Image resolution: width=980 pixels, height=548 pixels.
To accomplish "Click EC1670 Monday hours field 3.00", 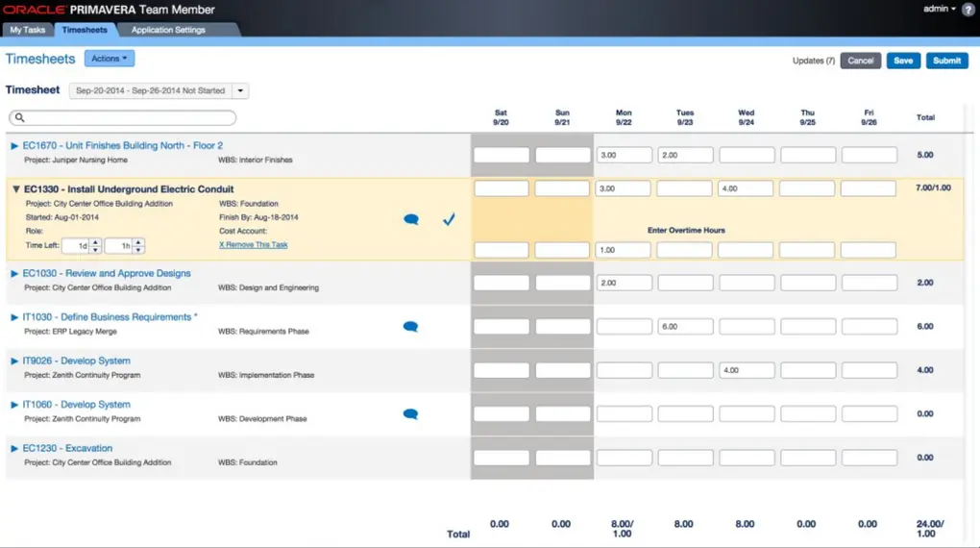I will pyautogui.click(x=624, y=155).
